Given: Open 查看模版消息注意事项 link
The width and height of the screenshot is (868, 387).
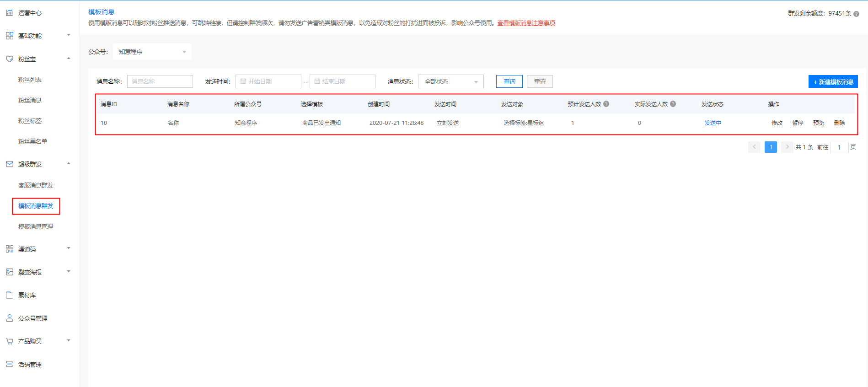Looking at the screenshot, I should (x=526, y=23).
